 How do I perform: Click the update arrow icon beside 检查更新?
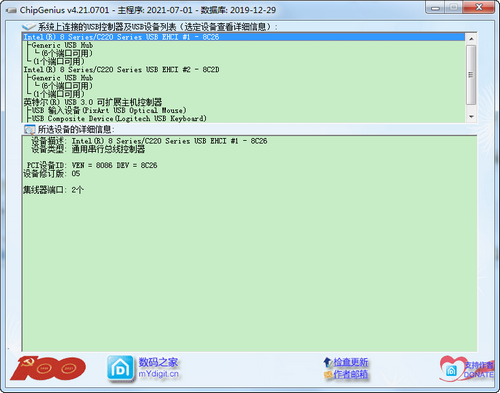(x=328, y=362)
